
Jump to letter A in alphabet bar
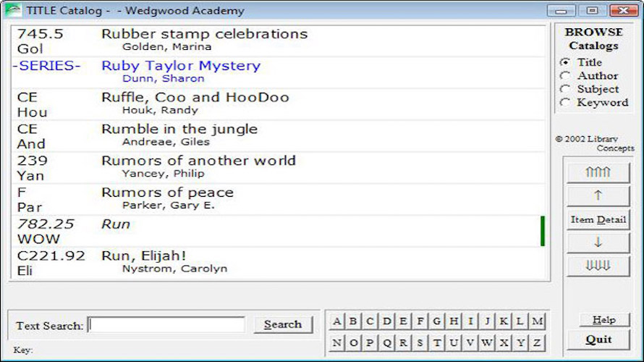pos(336,321)
